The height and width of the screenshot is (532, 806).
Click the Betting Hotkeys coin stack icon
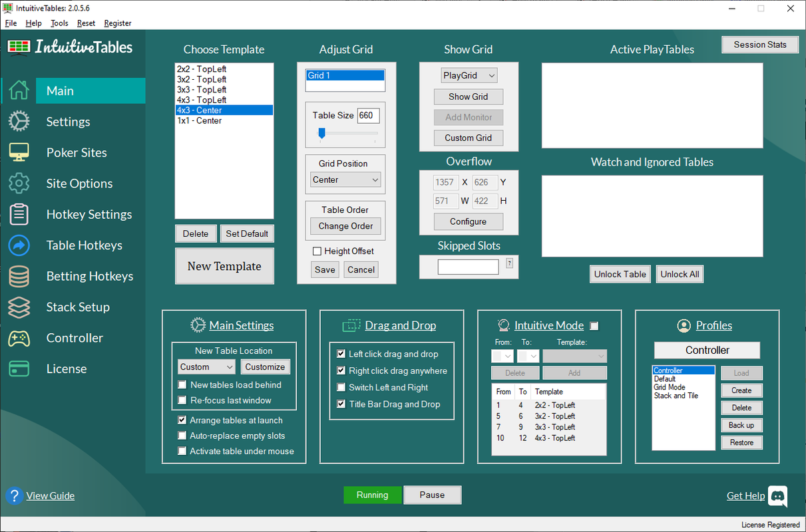coord(19,276)
